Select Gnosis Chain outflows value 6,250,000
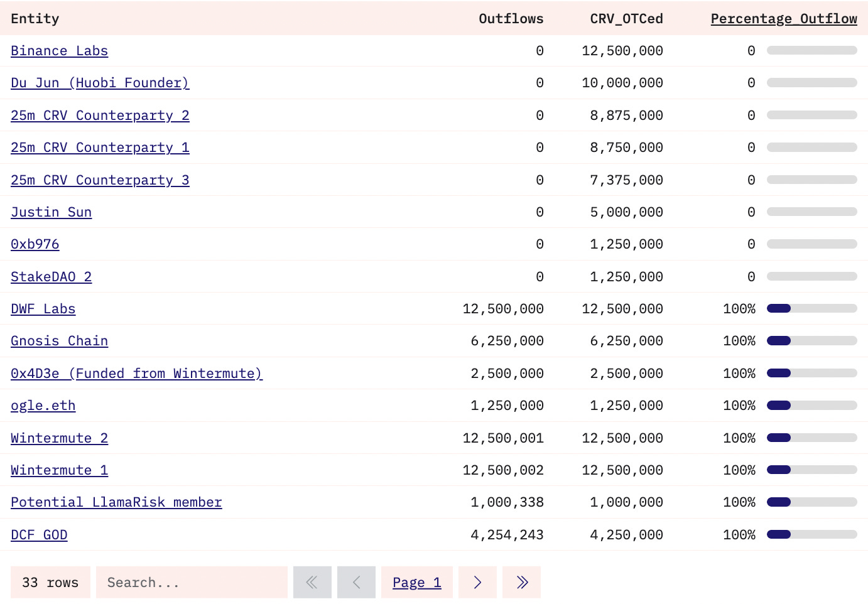Screen dimensions: 868x604 507,341
